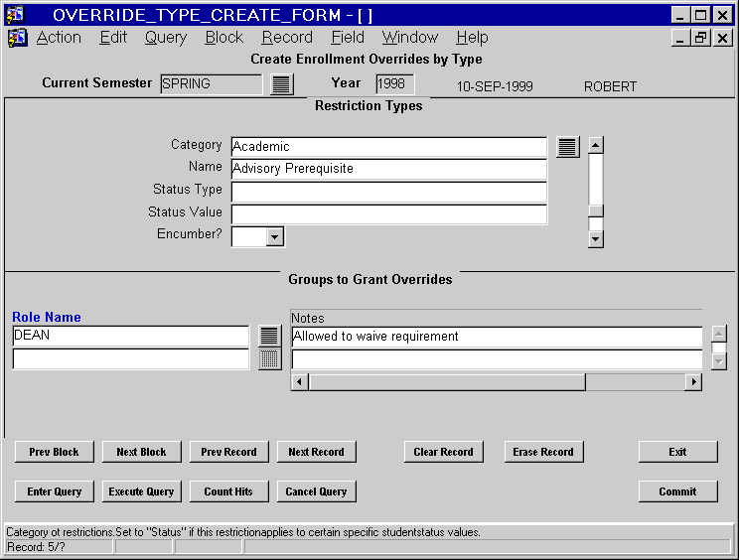Click the empty Status Value field
The height and width of the screenshot is (560, 739).
388,214
